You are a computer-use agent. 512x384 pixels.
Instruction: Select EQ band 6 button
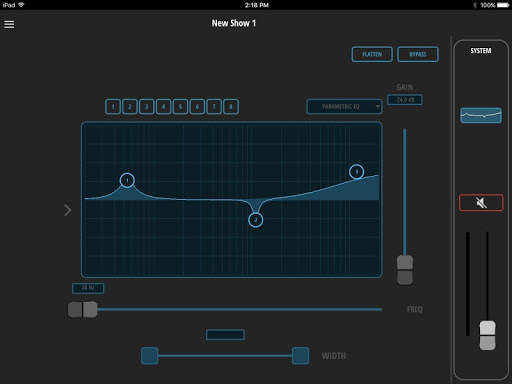click(x=197, y=107)
